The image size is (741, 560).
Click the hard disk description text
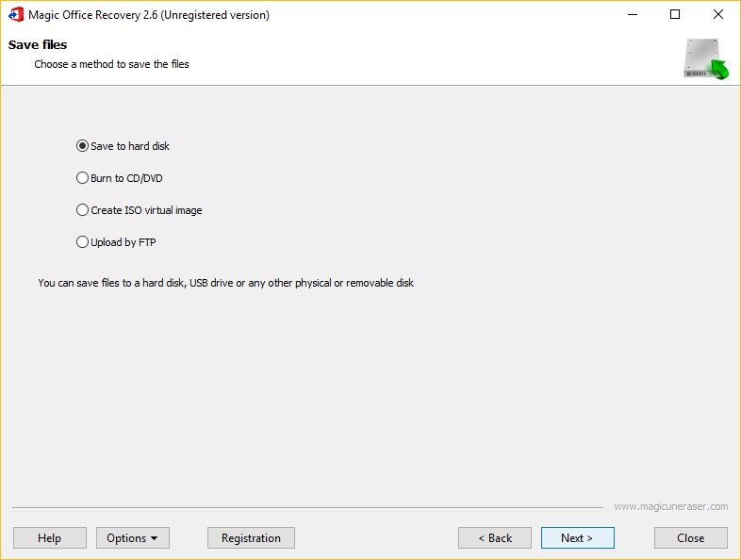(225, 283)
